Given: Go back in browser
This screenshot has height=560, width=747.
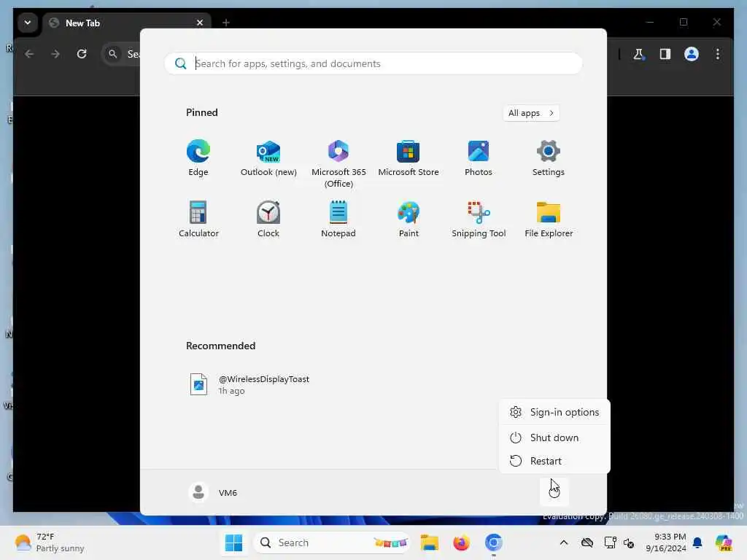Looking at the screenshot, I should pos(29,54).
